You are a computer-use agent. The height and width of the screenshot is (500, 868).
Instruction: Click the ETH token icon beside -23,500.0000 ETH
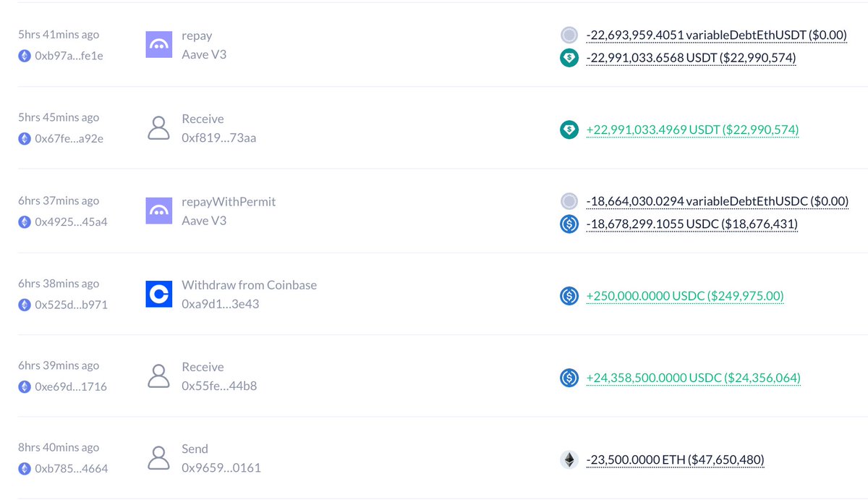[x=570, y=459]
